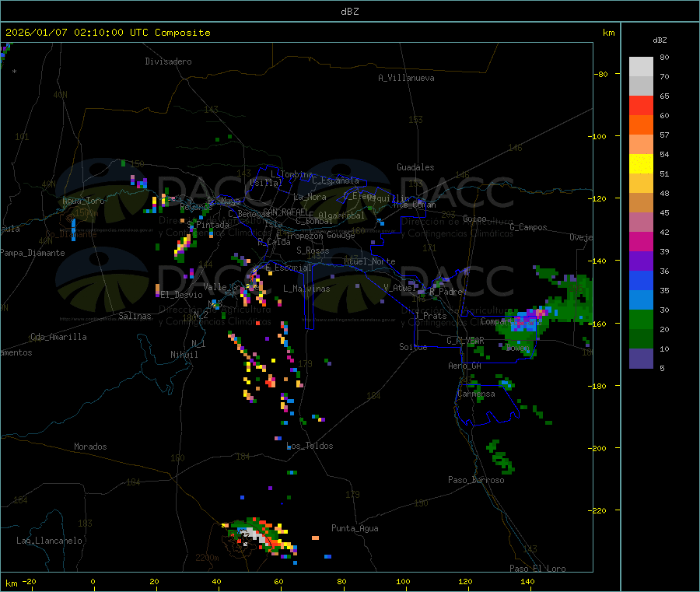
Task: Click the white intense echo core west of Punta_Agua
Action: click(x=254, y=535)
